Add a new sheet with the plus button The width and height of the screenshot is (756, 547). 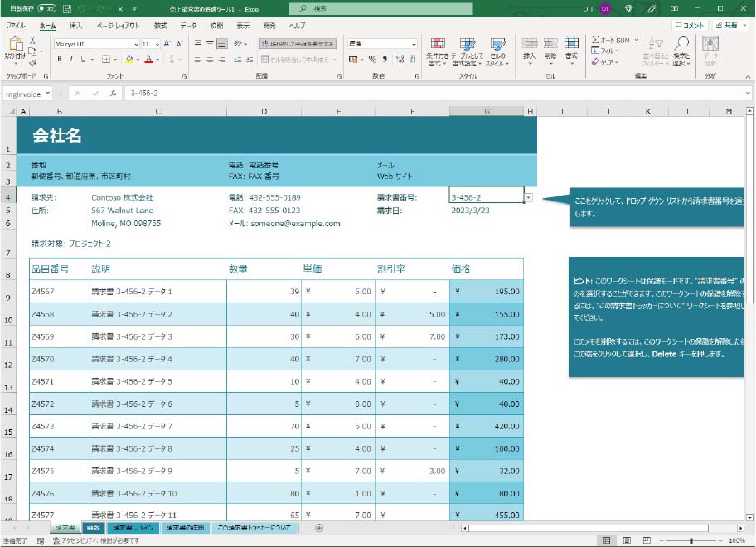[319, 528]
